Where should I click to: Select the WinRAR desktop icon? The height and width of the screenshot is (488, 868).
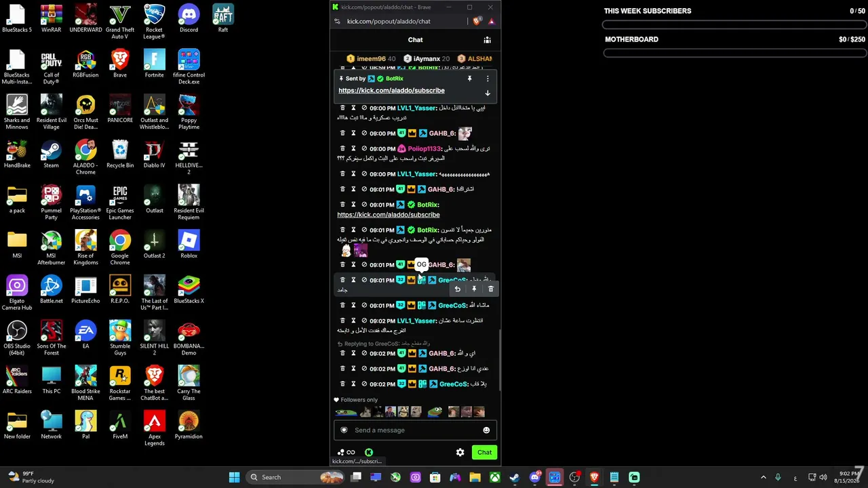52,18
